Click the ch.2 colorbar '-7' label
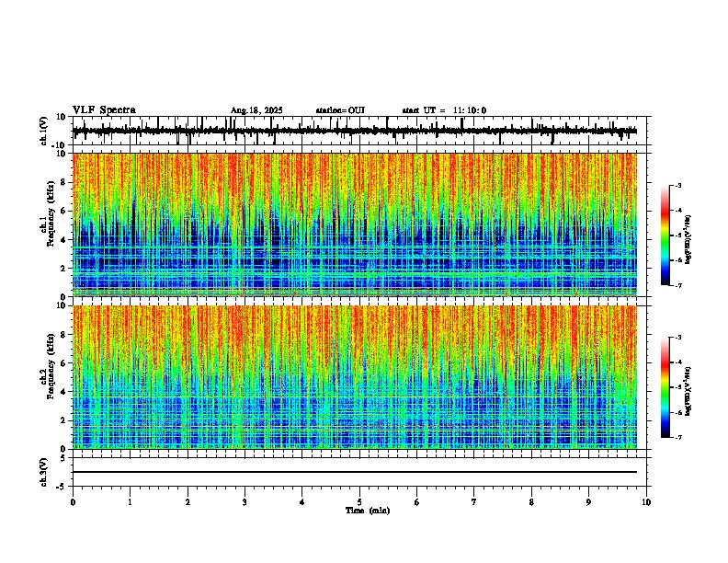This screenshot has width=728, height=563. [677, 437]
